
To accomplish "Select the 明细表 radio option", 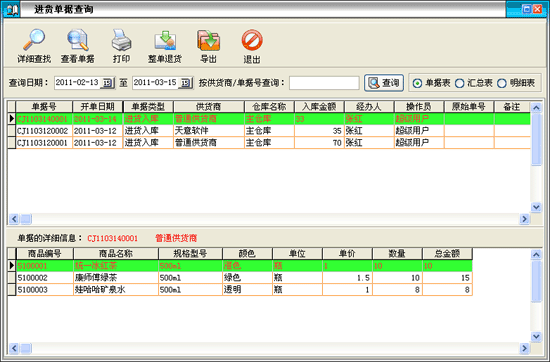I will point(516,83).
